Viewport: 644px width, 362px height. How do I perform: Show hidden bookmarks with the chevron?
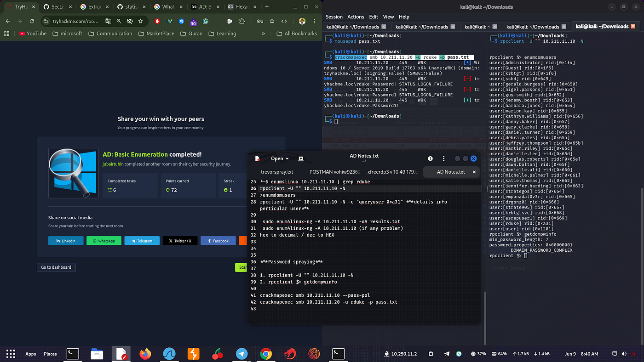tap(263, 34)
